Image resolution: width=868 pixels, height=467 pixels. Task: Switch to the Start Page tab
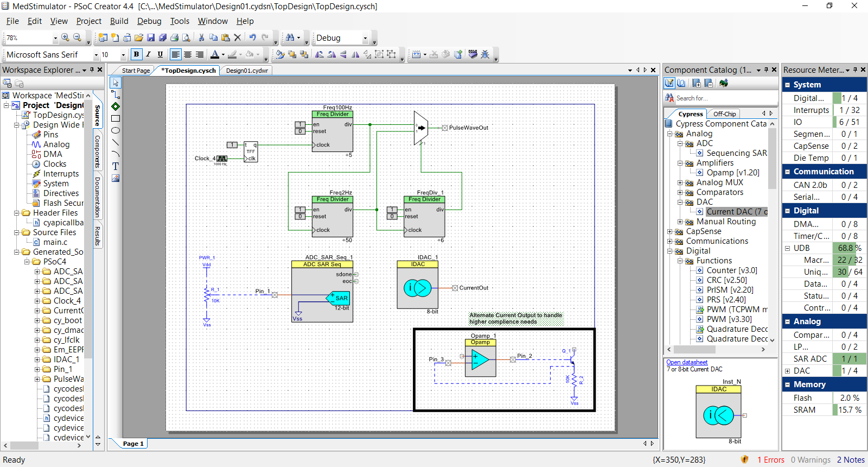pyautogui.click(x=136, y=71)
